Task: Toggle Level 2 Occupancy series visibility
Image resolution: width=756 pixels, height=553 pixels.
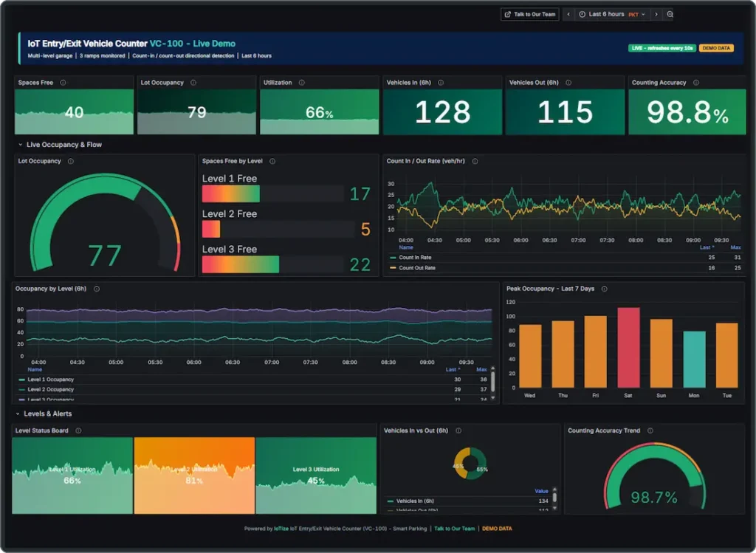Action: [51, 390]
